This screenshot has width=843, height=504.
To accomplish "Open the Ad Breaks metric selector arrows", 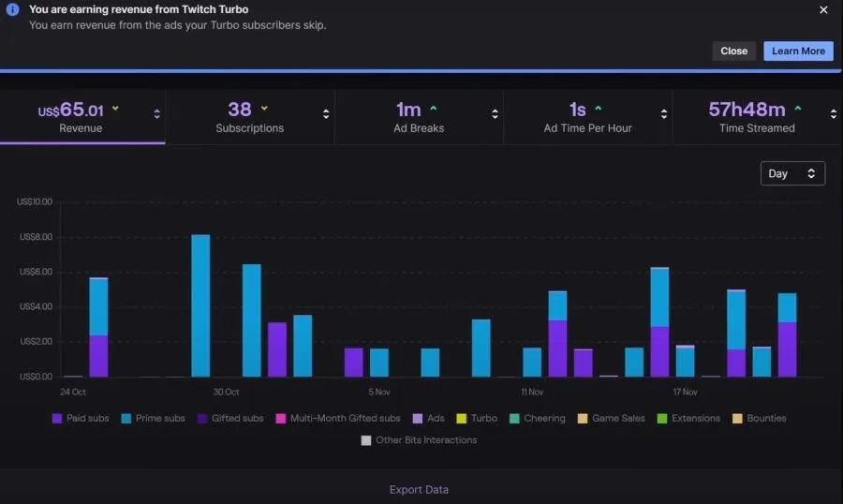I will pyautogui.click(x=495, y=114).
